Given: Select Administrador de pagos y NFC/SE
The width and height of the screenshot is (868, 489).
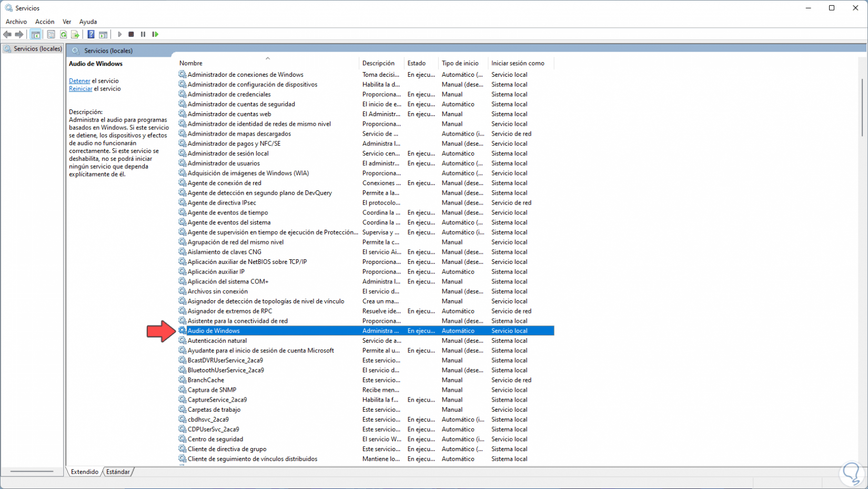Looking at the screenshot, I should click(234, 144).
